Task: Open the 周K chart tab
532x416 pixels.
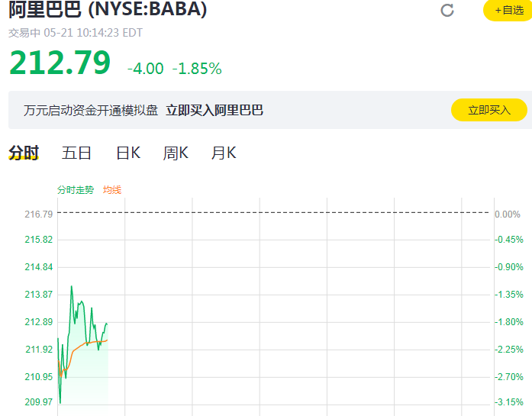Action: point(176,153)
